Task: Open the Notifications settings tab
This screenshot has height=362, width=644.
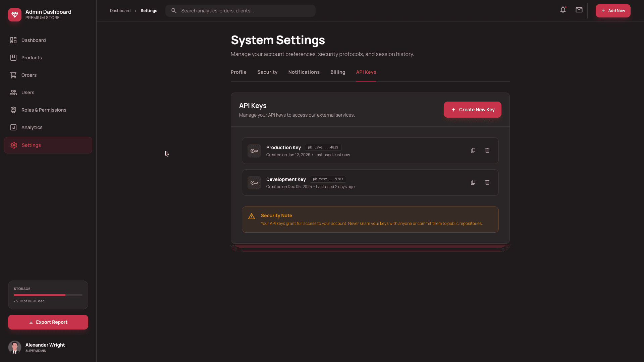Action: 304,72
